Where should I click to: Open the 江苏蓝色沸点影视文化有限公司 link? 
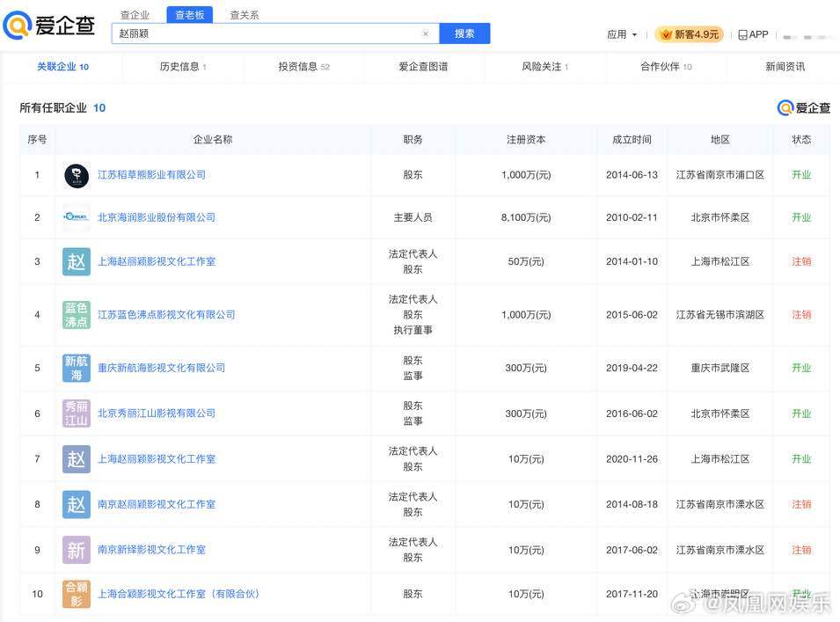(x=166, y=315)
